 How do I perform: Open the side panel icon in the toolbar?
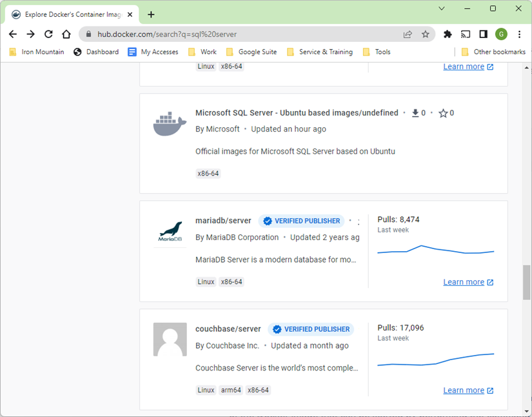482,34
